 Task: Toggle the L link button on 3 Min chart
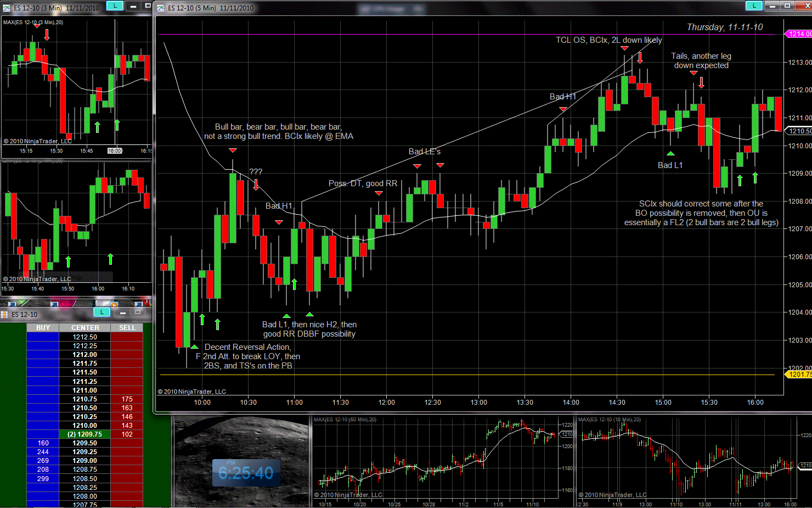click(114, 5)
